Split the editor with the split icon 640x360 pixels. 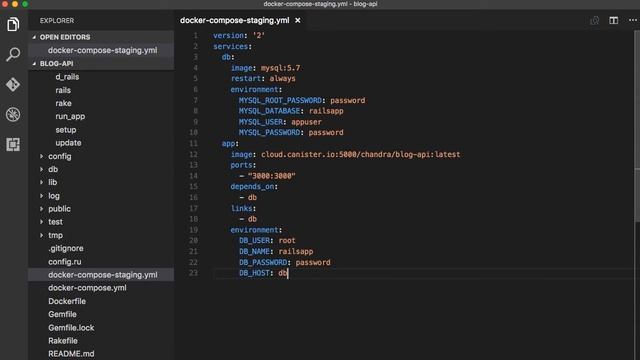tap(613, 20)
